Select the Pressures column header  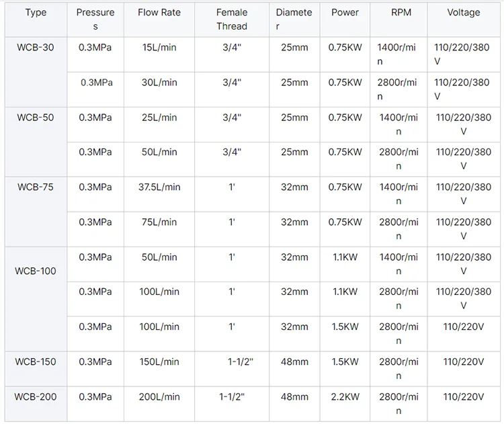click(x=95, y=19)
